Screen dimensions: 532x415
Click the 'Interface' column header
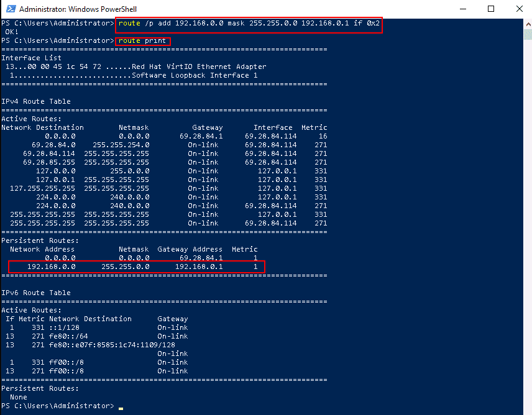click(273, 127)
